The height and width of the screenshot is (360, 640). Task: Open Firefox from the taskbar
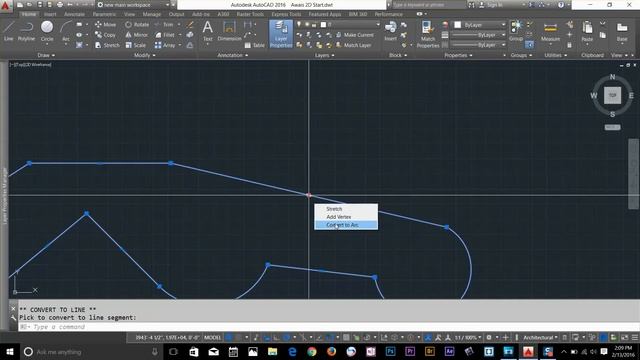pyautogui.click(x=331, y=351)
